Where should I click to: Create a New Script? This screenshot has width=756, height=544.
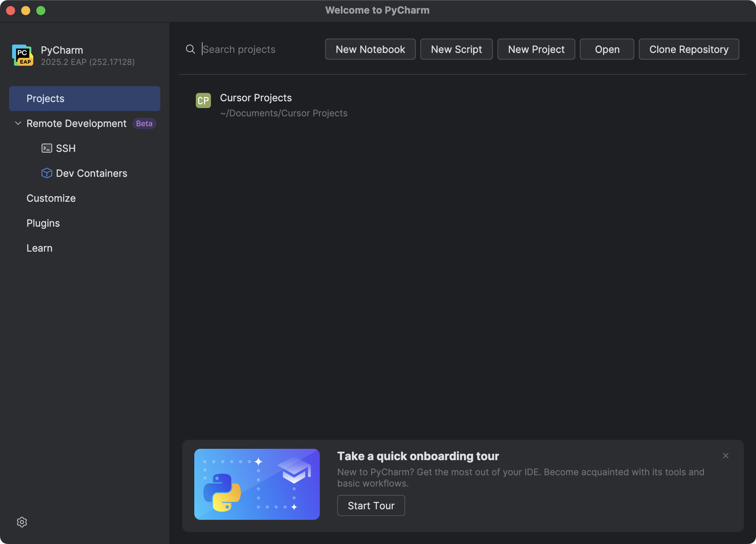pos(456,49)
